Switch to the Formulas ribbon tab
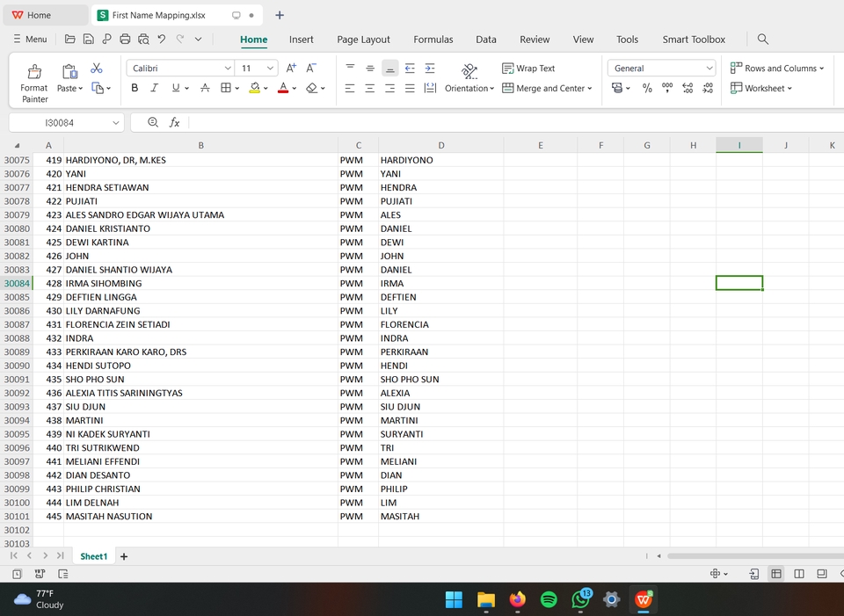 pos(433,39)
